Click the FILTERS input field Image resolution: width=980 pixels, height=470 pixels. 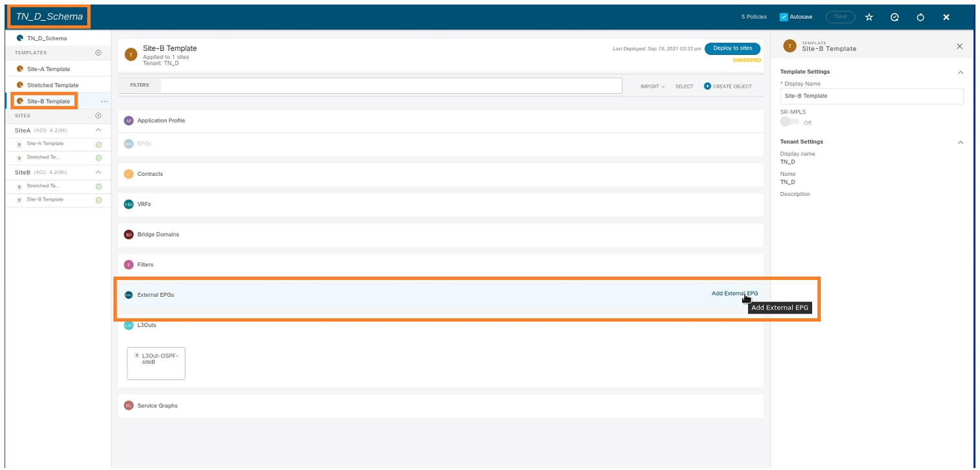coord(390,85)
